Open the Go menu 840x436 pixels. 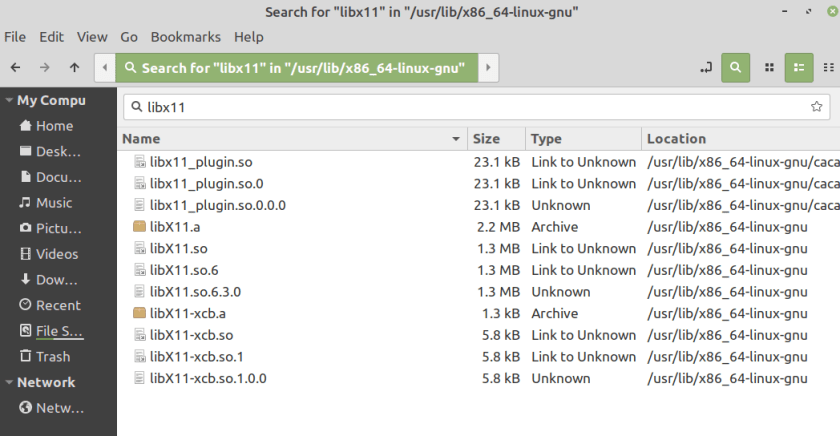click(129, 37)
